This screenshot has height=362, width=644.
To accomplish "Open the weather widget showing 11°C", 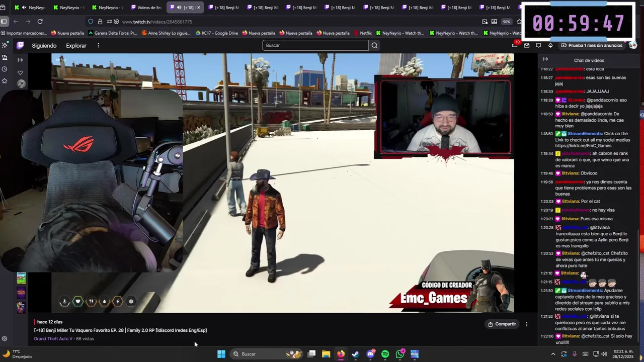I will tap(17, 354).
